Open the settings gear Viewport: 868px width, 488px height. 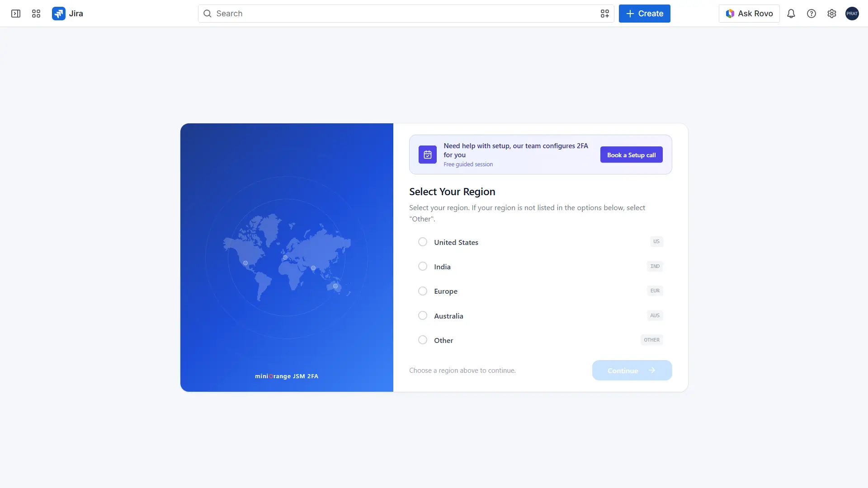pyautogui.click(x=832, y=14)
